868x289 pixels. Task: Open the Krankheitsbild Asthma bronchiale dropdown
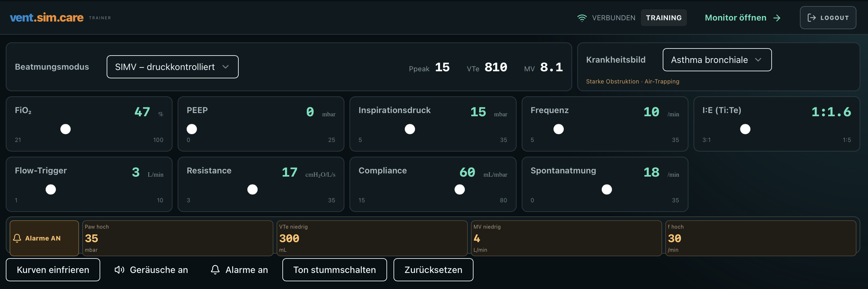pyautogui.click(x=717, y=60)
